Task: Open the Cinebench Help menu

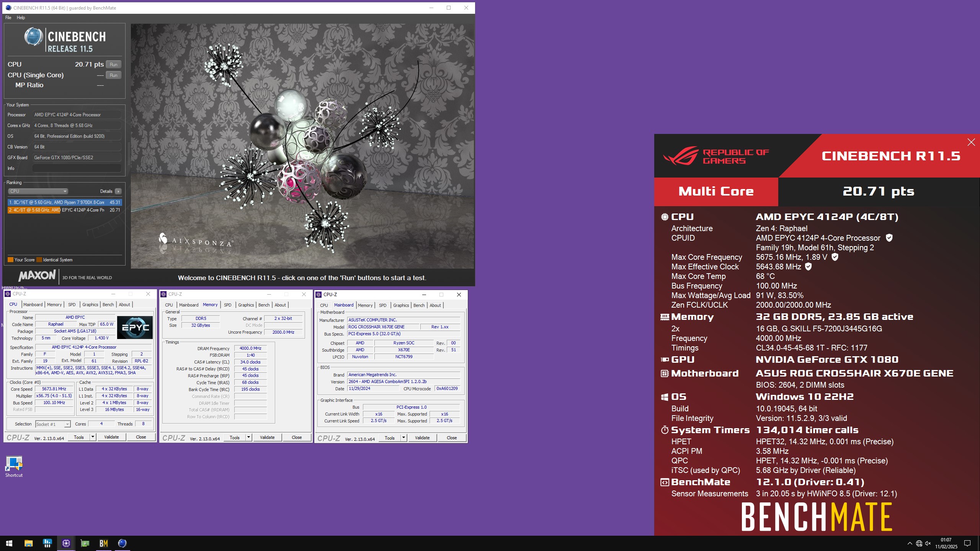Action: 21,18
